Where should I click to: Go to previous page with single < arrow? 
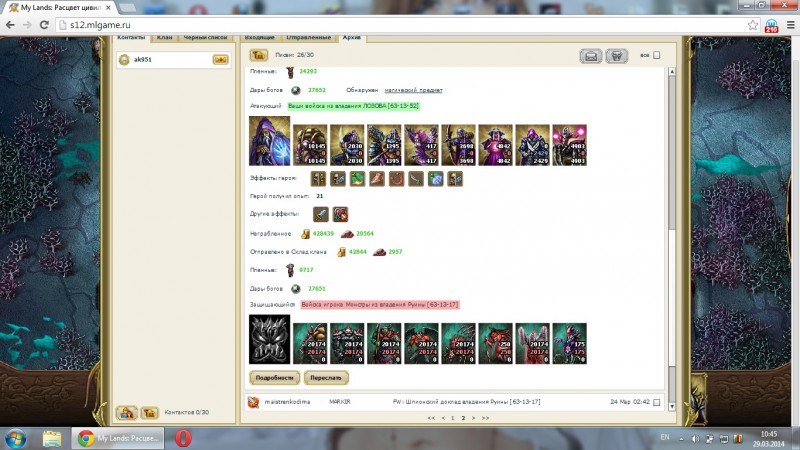pyautogui.click(x=443, y=418)
